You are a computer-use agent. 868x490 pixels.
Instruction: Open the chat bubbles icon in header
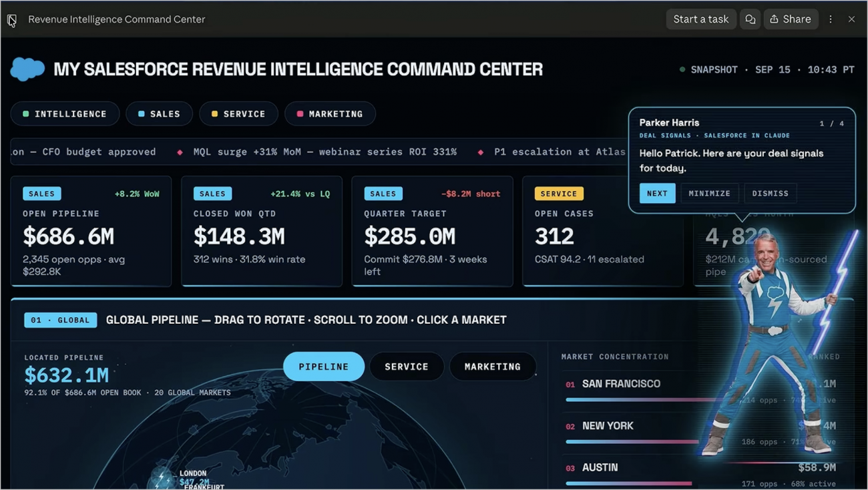pyautogui.click(x=750, y=19)
